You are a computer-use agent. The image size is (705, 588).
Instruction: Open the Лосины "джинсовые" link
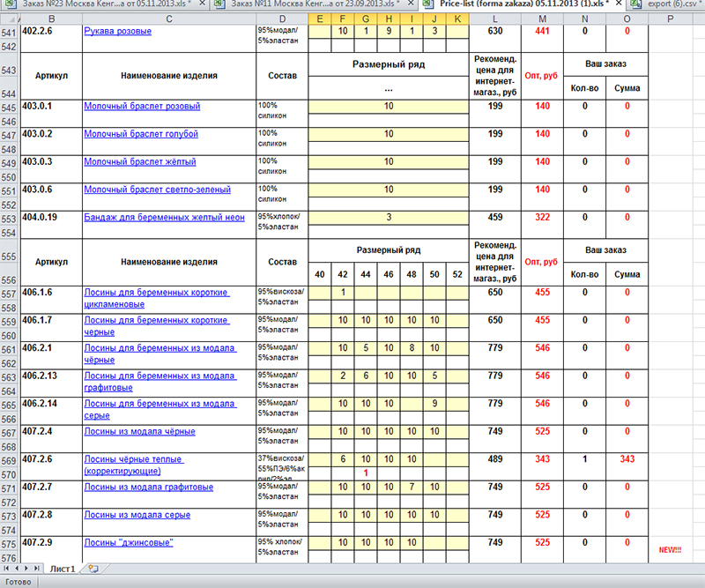[x=129, y=542]
